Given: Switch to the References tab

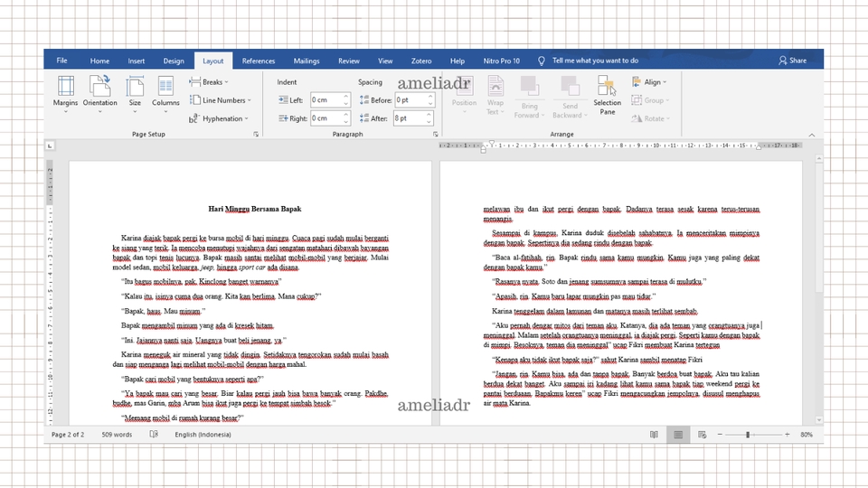Looking at the screenshot, I should point(259,61).
